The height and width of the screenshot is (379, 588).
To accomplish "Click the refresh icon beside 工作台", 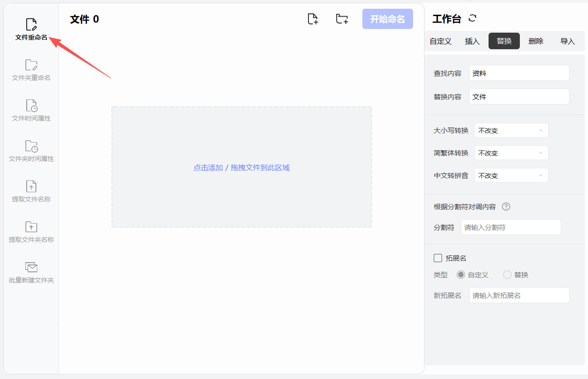I will (x=472, y=18).
